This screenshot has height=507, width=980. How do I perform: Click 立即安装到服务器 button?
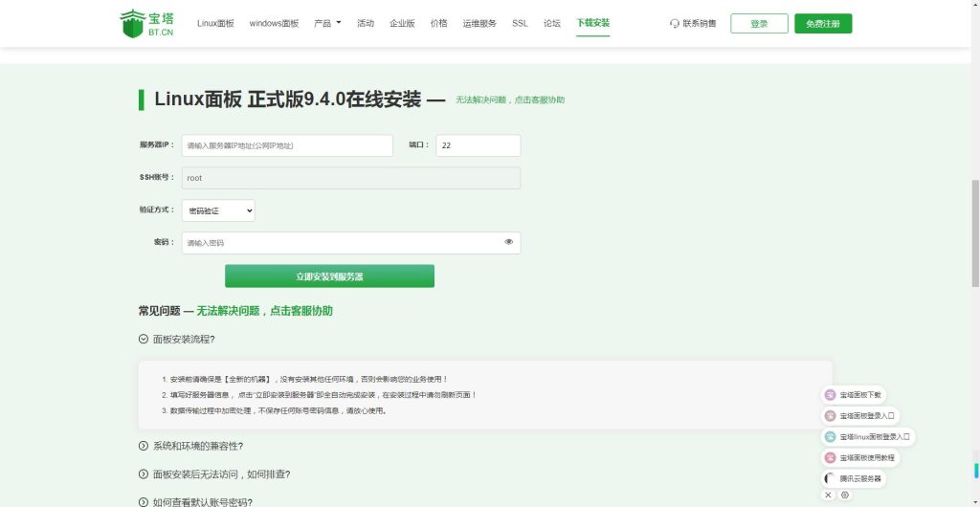coord(329,276)
